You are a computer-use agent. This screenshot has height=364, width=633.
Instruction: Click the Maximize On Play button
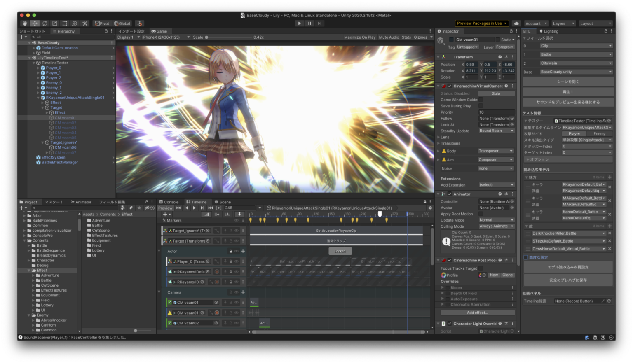point(360,37)
